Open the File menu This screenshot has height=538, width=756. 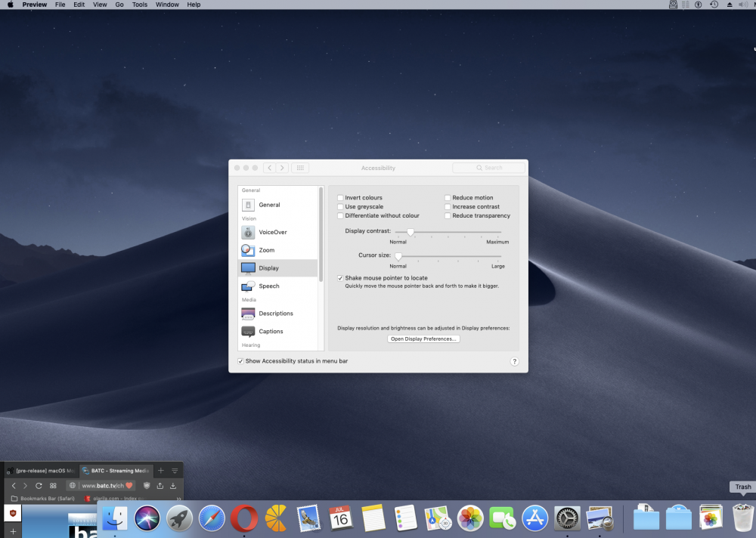coord(60,5)
